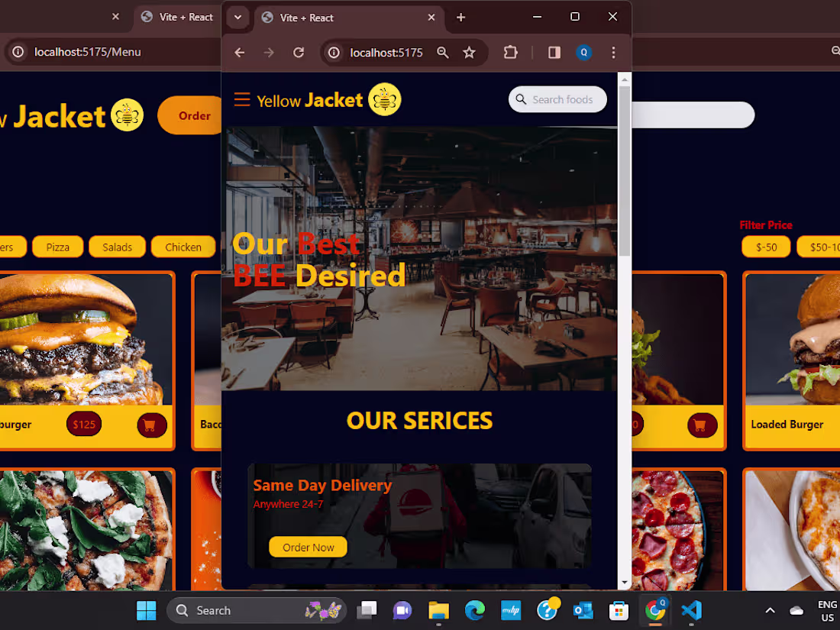Click the magnifier icon in Search foods bar

(521, 99)
